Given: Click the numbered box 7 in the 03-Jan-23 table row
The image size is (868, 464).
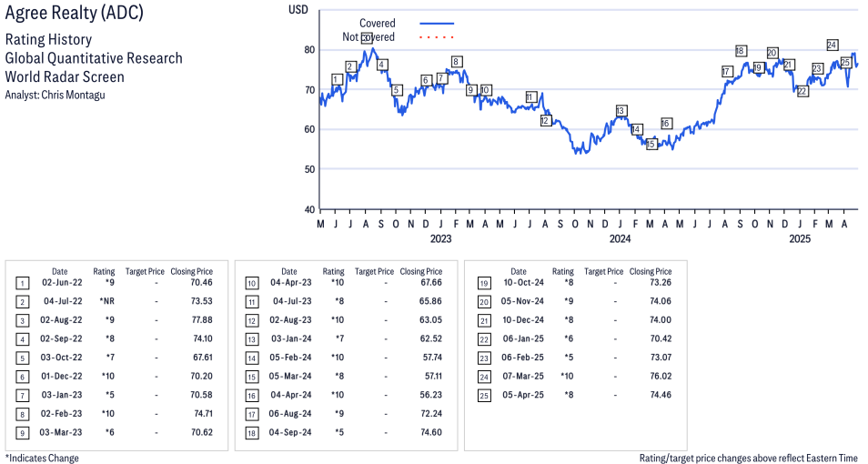Looking at the screenshot, I should click(22, 396).
